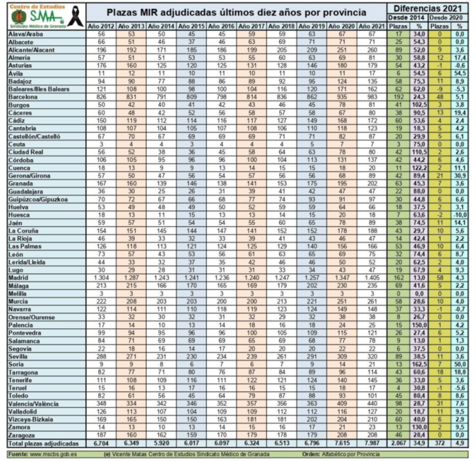The height and width of the screenshot is (462, 476).
Task: Select Murcia's Año 2012 value 222
Action: coord(102,302)
